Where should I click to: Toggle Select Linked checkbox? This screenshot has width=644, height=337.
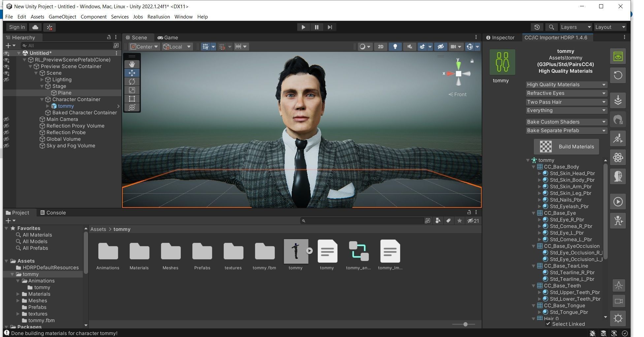pyautogui.click(x=548, y=324)
